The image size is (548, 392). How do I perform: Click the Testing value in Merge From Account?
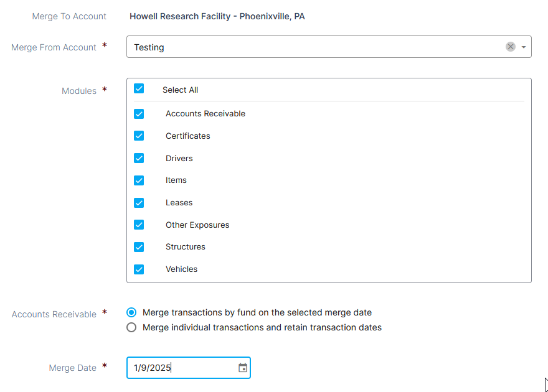pos(149,47)
